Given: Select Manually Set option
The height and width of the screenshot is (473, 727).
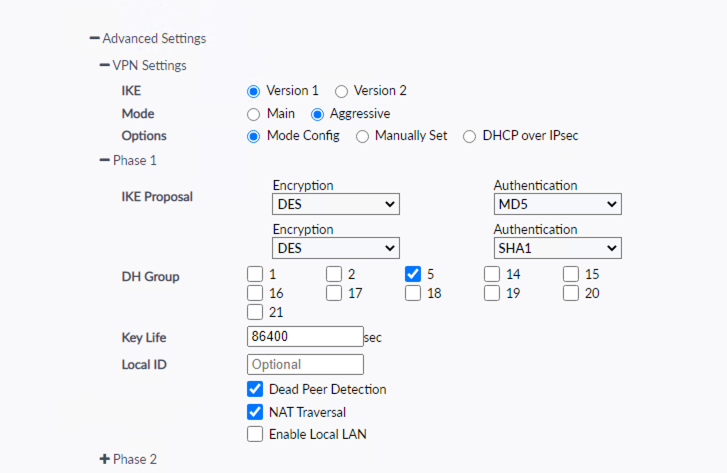Looking at the screenshot, I should pyautogui.click(x=362, y=136).
